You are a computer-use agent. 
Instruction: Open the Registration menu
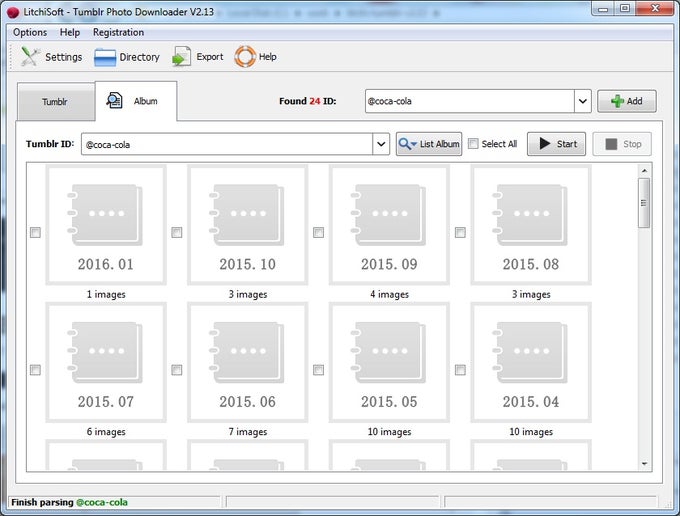coord(118,33)
